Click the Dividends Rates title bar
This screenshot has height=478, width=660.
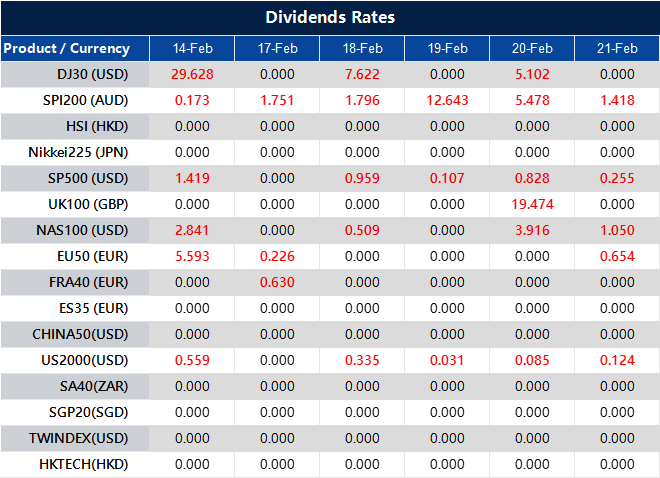pos(330,18)
